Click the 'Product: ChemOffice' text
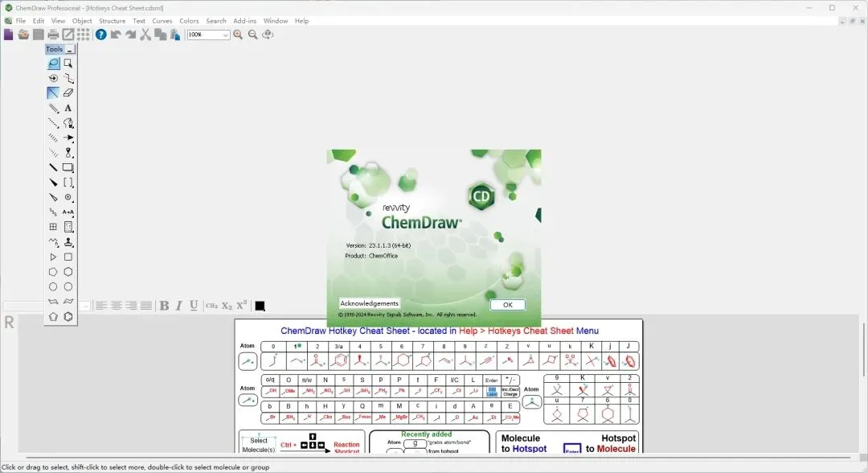Image resolution: width=868 pixels, height=473 pixels. [371, 256]
